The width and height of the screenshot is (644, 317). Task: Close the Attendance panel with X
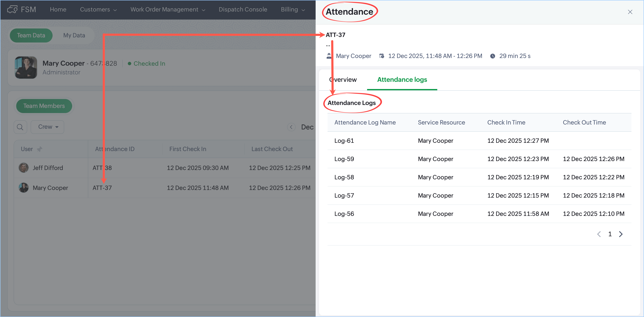click(x=630, y=12)
